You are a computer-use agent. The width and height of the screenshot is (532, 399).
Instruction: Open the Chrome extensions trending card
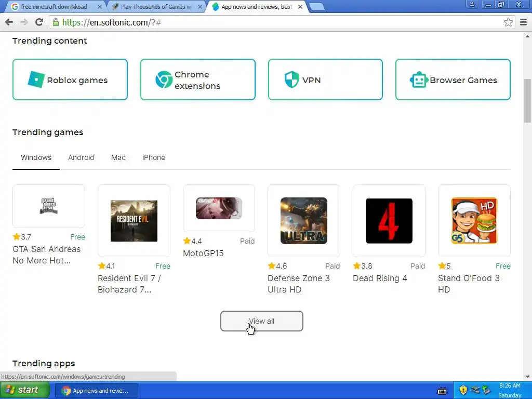198,79
